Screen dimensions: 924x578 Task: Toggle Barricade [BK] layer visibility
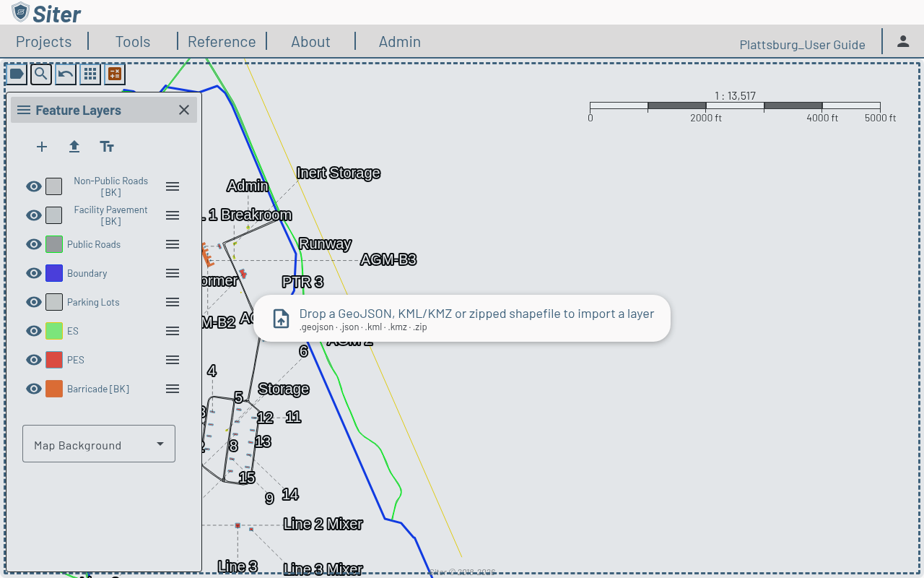pos(34,389)
